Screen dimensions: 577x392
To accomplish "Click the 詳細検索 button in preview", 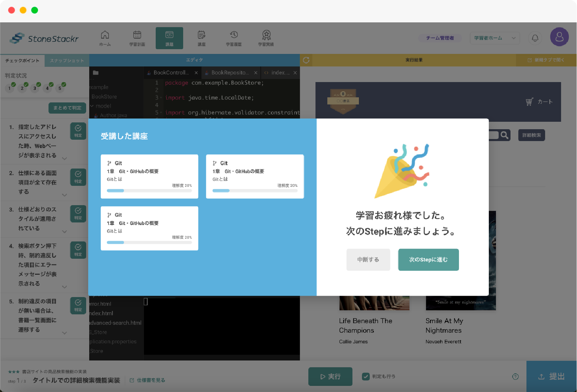I will point(532,135).
